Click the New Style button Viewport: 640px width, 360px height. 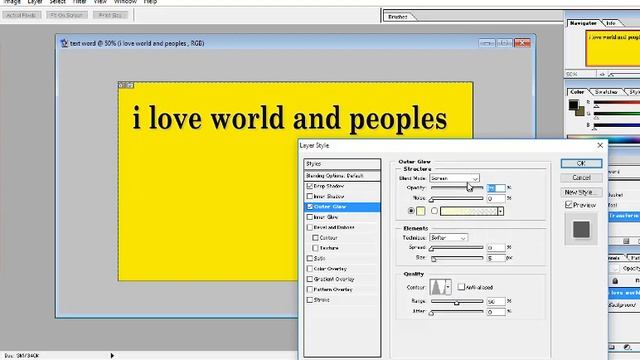pyautogui.click(x=581, y=192)
